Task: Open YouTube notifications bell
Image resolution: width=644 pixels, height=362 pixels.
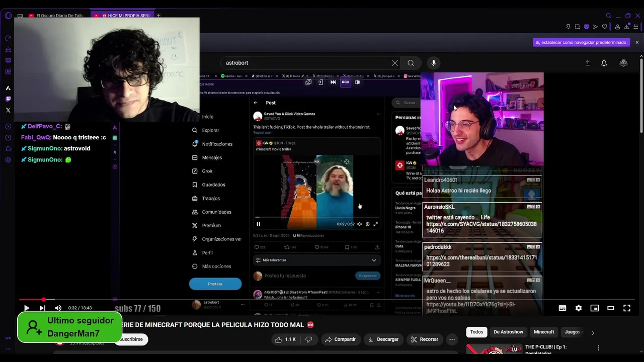Action: 604,63
